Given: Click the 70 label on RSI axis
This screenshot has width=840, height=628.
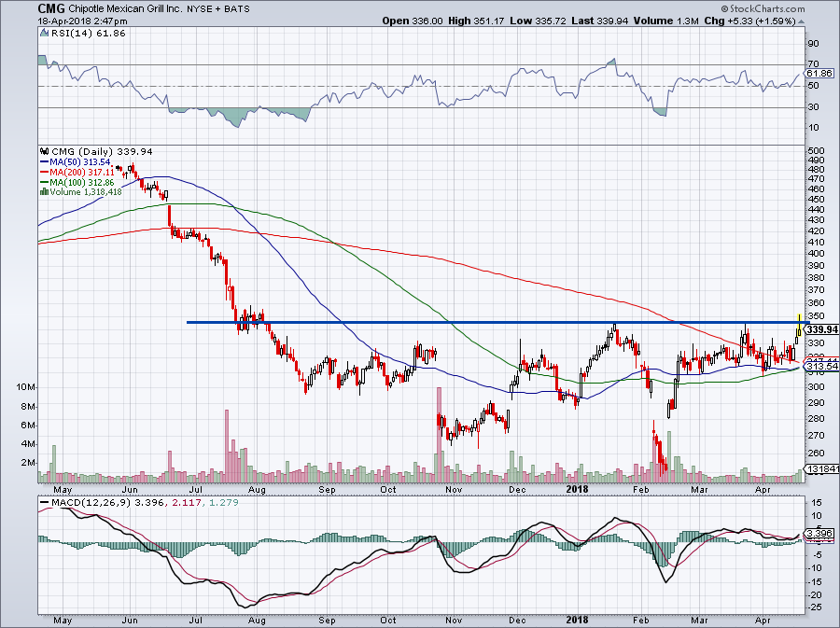Looking at the screenshot, I should 813,64.
